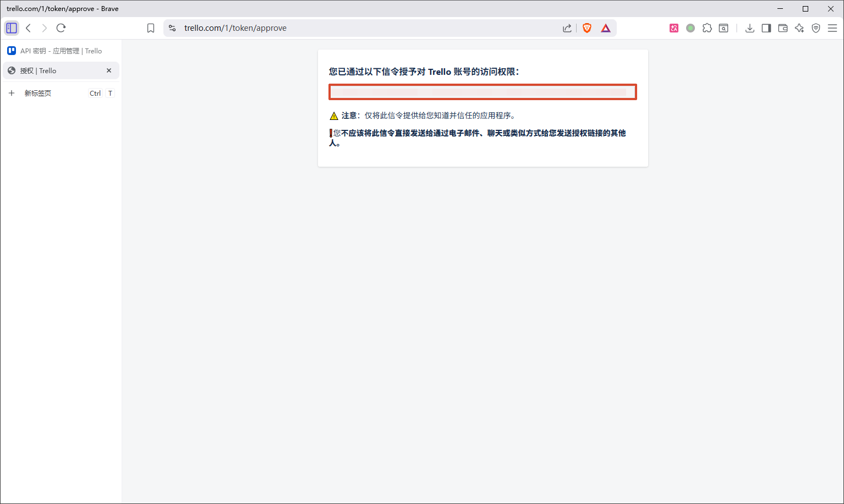Image resolution: width=844 pixels, height=504 pixels.
Task: Open a new tab via "新标签页"
Action: 61,93
